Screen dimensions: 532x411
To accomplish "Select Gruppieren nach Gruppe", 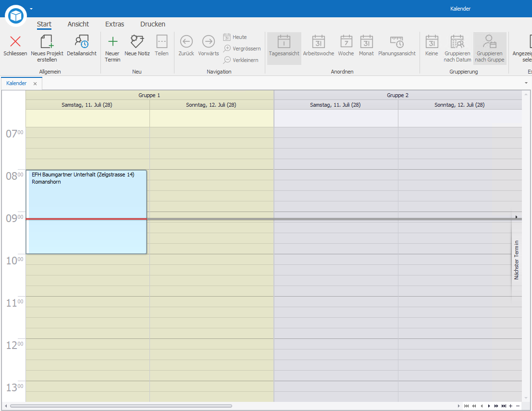I will tap(490, 48).
